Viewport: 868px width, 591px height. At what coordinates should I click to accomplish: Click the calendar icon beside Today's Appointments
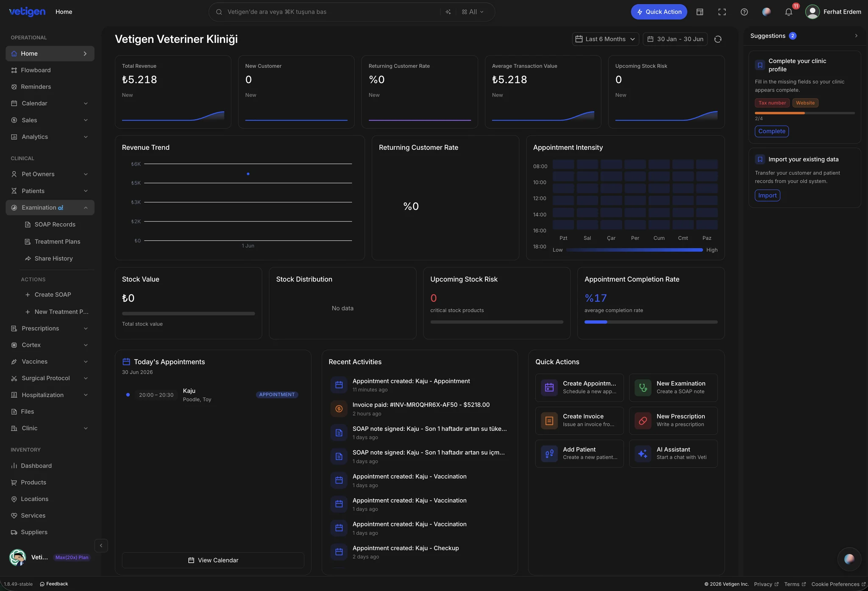[126, 362]
